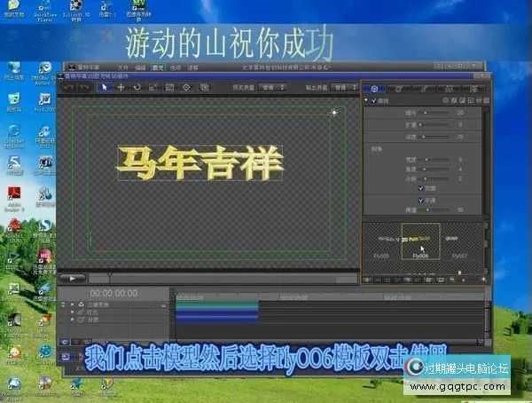The width and height of the screenshot is (532, 403).
Task: Click the undo arrow in the toolbar
Action: point(69,88)
